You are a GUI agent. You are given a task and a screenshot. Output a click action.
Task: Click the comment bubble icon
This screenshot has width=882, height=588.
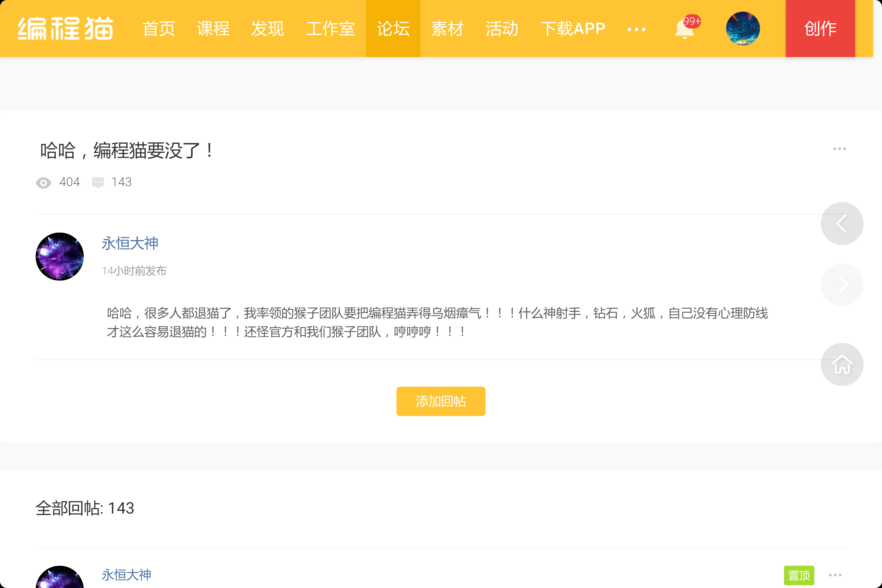[98, 183]
